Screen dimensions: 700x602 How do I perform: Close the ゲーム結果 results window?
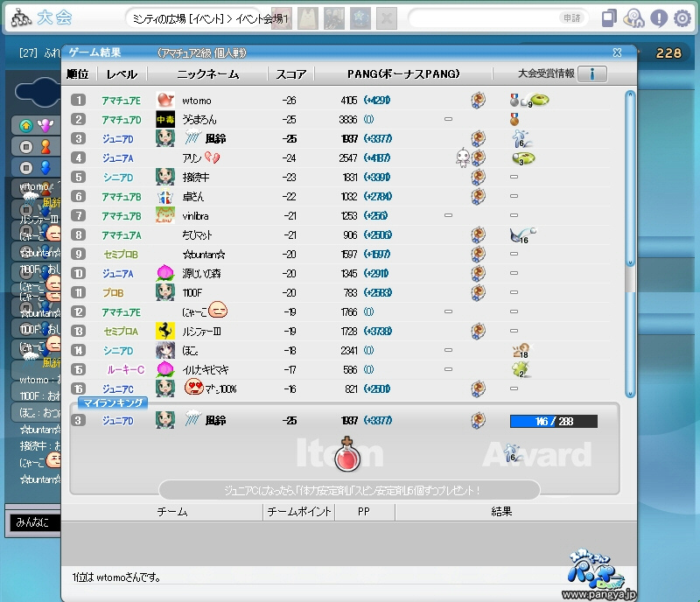click(x=617, y=52)
